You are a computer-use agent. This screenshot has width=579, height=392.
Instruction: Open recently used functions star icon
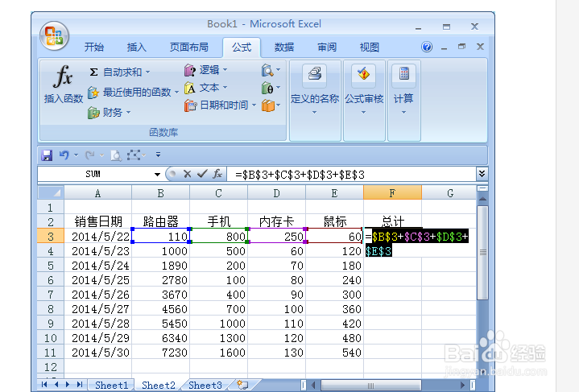point(93,93)
